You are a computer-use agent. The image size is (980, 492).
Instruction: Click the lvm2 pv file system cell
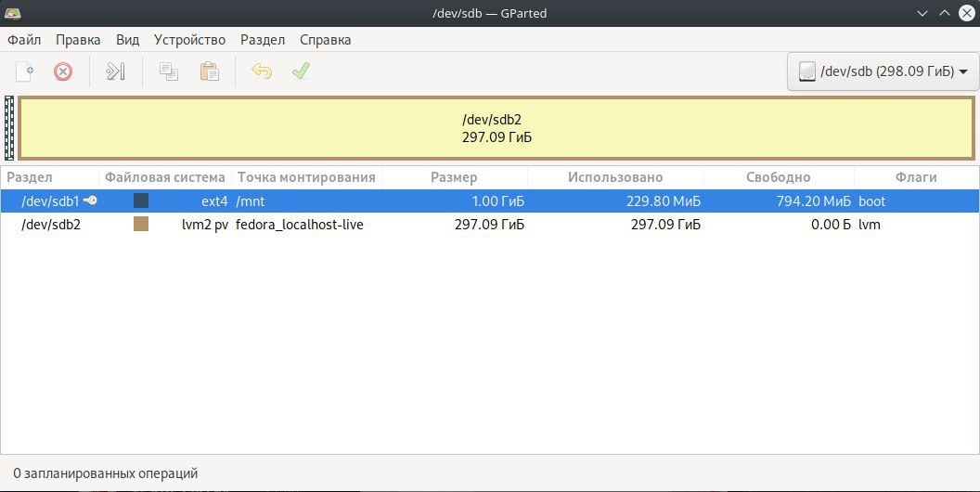pos(205,225)
